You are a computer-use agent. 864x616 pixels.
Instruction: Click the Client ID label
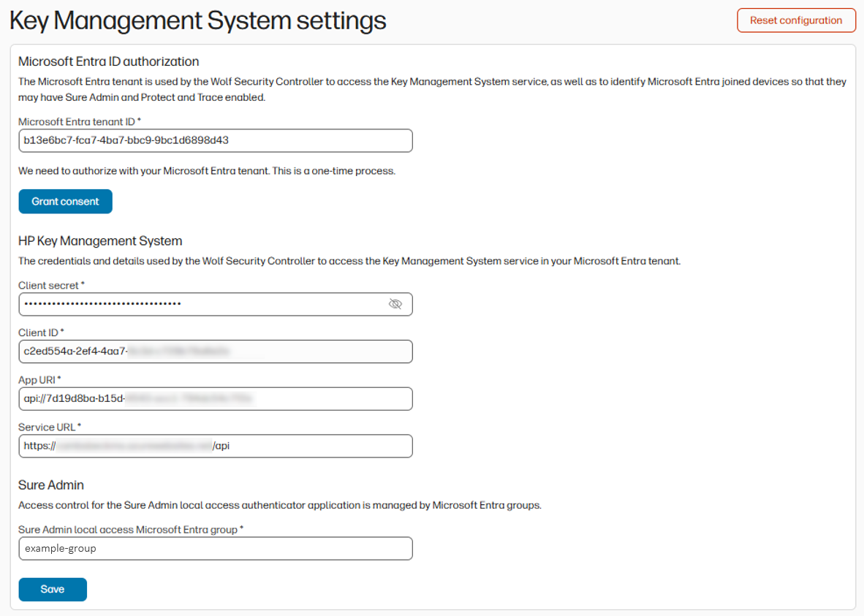tap(42, 332)
